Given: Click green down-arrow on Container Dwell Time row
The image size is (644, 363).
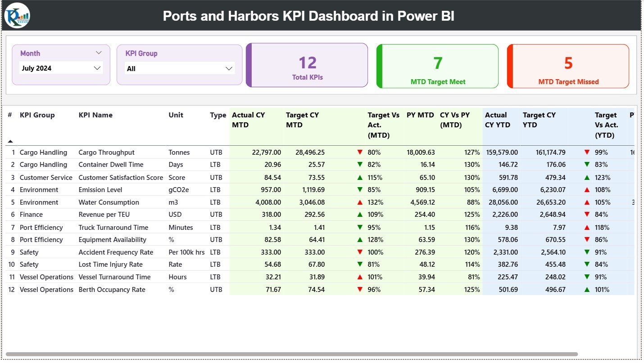Looking at the screenshot, I should point(359,165).
